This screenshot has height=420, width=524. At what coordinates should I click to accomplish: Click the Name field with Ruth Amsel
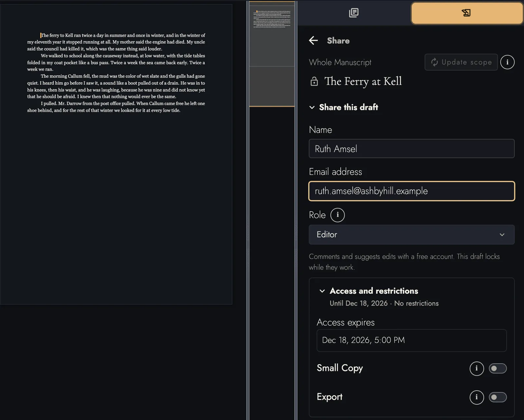411,149
